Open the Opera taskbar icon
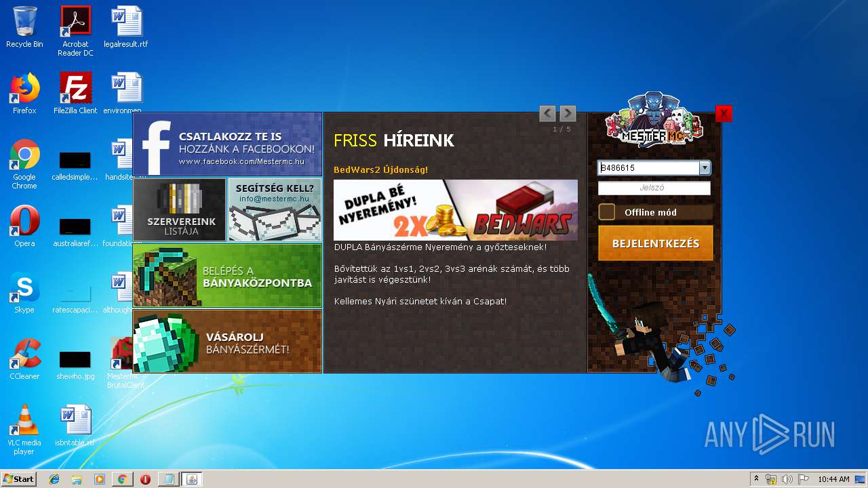Image resolution: width=868 pixels, height=488 pixels. coord(145,479)
